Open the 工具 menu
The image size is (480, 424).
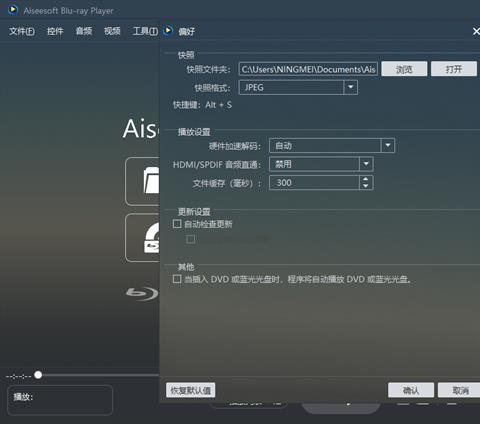coord(145,31)
